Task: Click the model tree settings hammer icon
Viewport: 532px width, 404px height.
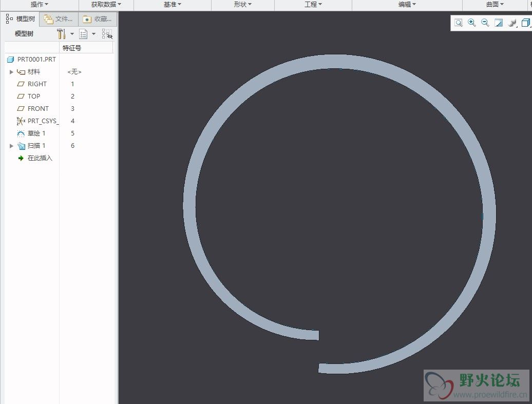Action: pos(61,33)
